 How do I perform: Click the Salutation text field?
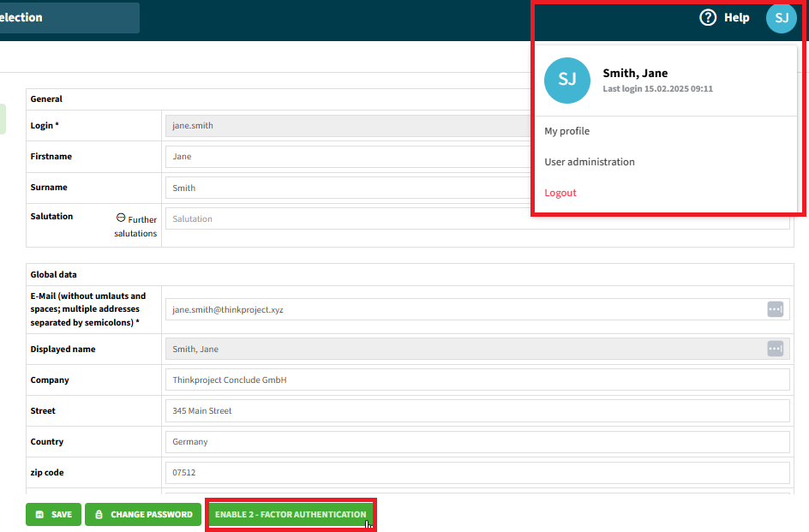tap(343, 218)
